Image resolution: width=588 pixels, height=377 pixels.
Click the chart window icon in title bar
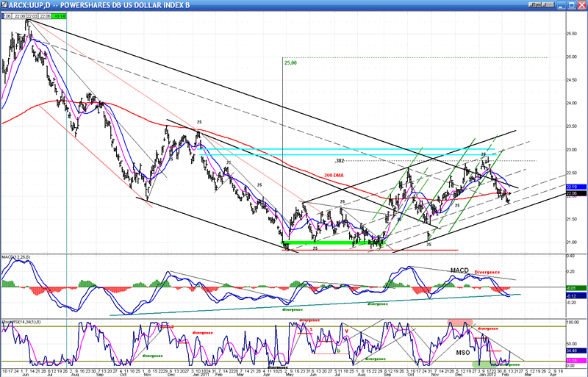(x=5, y=5)
